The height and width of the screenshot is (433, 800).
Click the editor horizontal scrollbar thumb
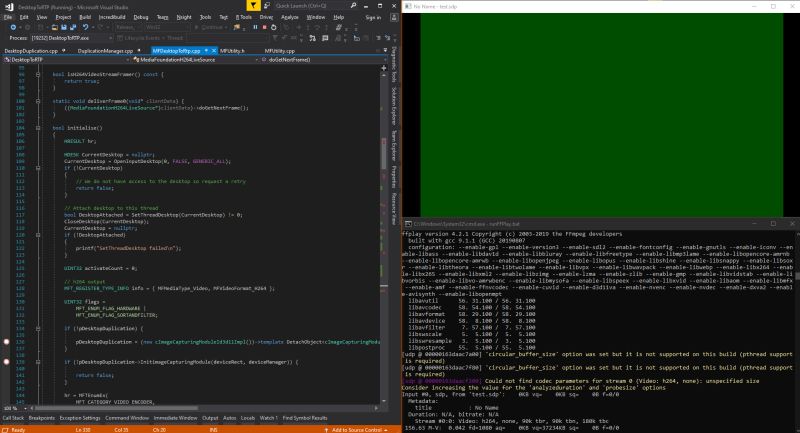pos(116,408)
